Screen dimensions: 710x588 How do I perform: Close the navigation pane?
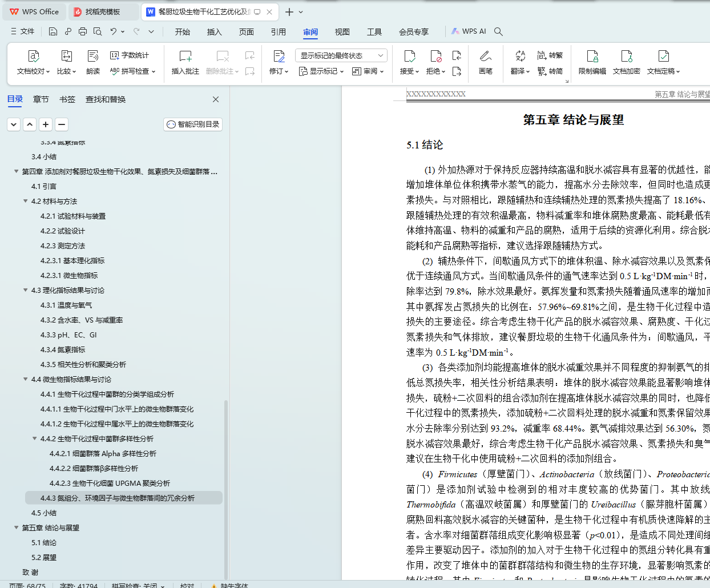[x=216, y=99]
